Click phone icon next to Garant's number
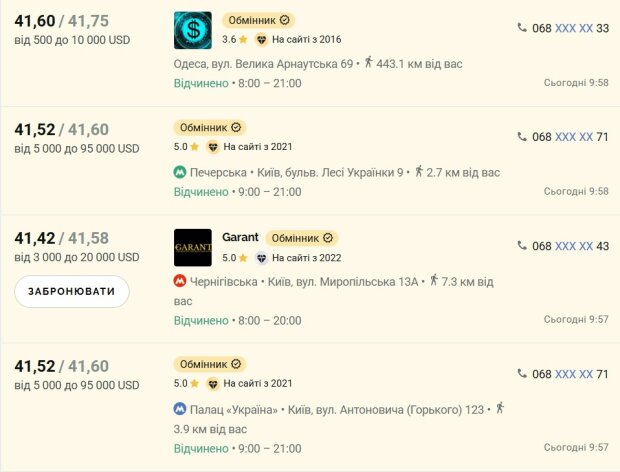This screenshot has width=620, height=472. (522, 245)
